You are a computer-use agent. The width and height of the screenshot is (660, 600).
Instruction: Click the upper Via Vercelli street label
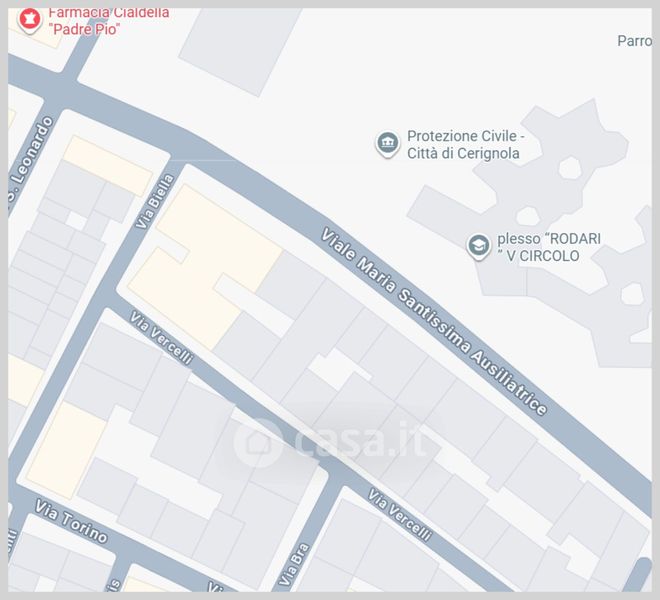[161, 337]
